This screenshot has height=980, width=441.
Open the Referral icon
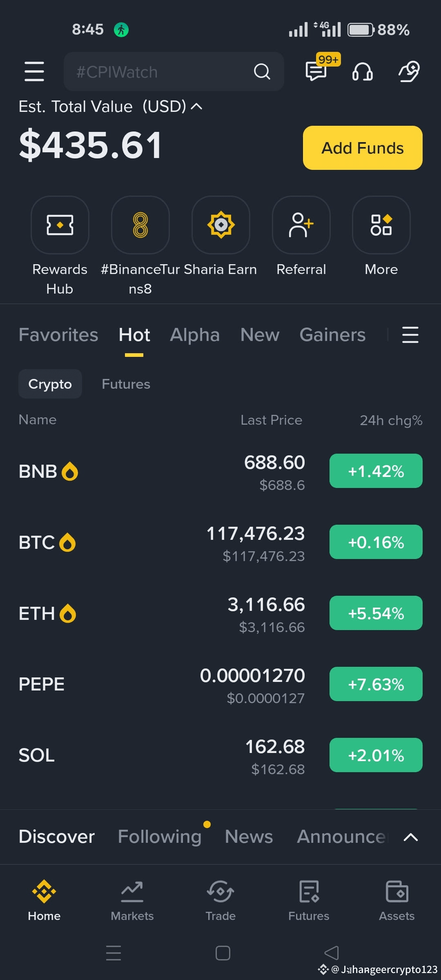(x=301, y=225)
